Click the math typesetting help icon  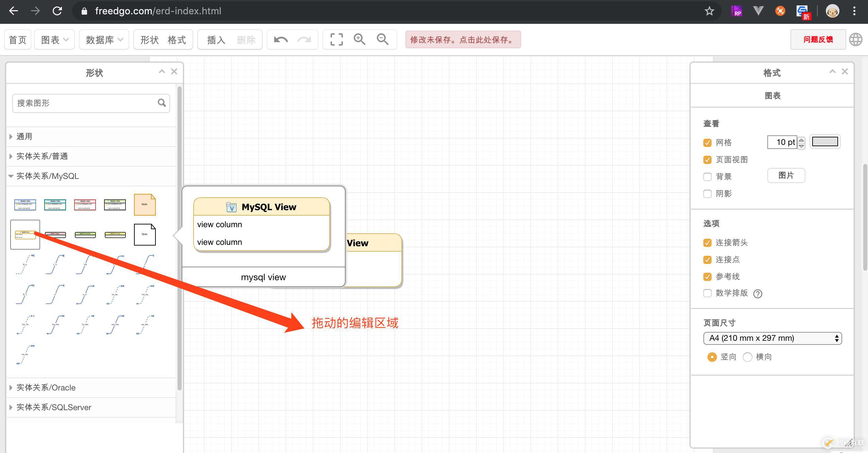click(x=757, y=294)
